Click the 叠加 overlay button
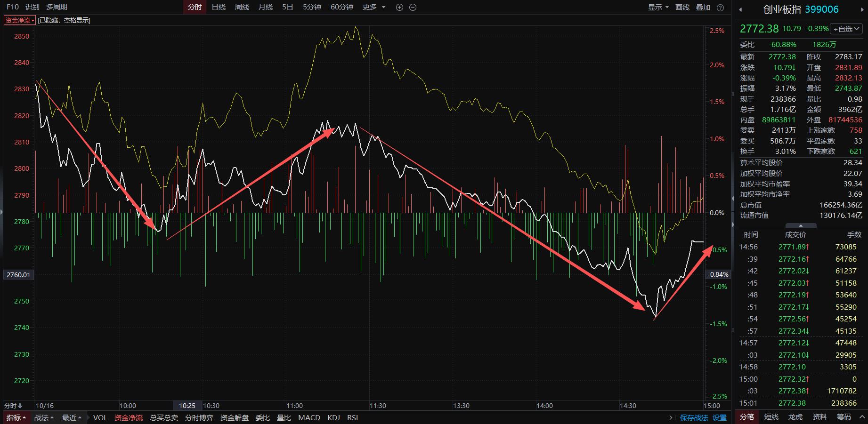868x424 pixels. [x=703, y=7]
